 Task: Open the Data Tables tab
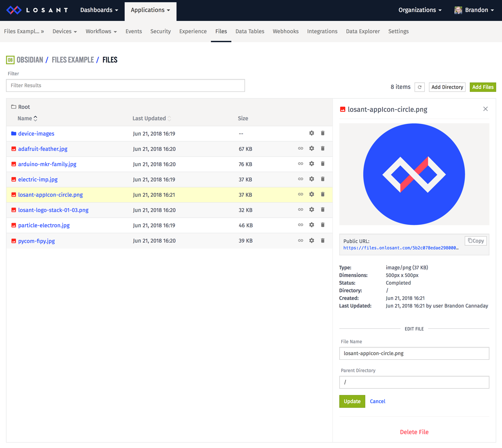(250, 31)
